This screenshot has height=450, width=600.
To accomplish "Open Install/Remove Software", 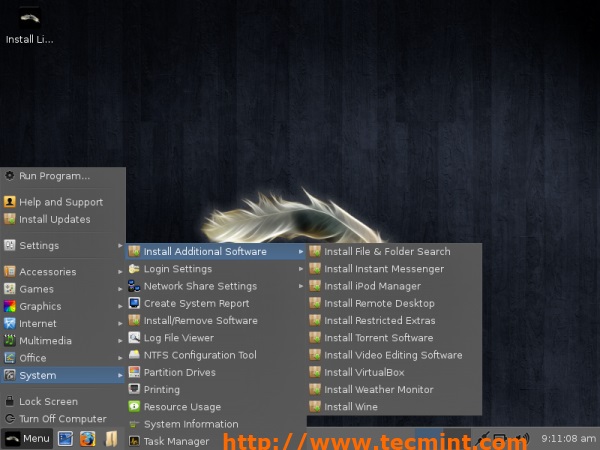I will 215,320.
